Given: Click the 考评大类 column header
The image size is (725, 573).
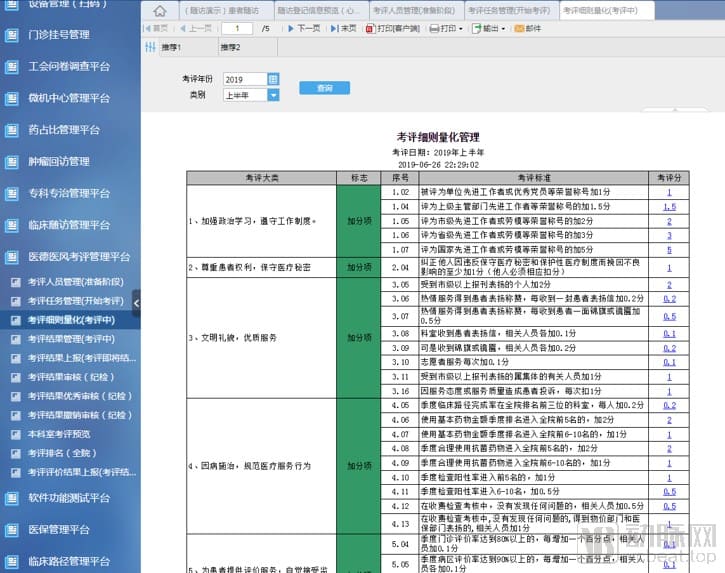Looking at the screenshot, I should [262, 178].
